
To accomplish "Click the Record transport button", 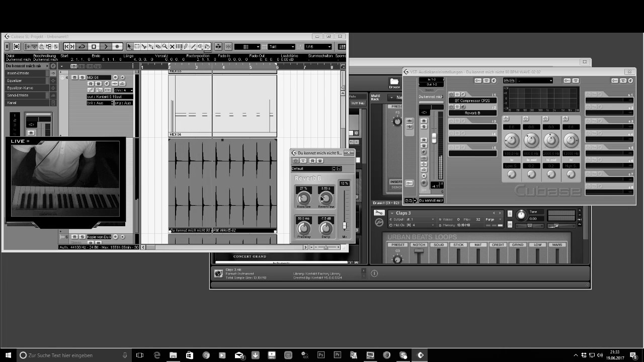I will pos(117,47).
